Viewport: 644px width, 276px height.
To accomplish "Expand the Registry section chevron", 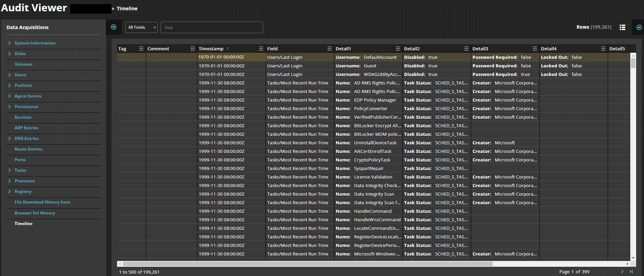I will pos(10,192).
